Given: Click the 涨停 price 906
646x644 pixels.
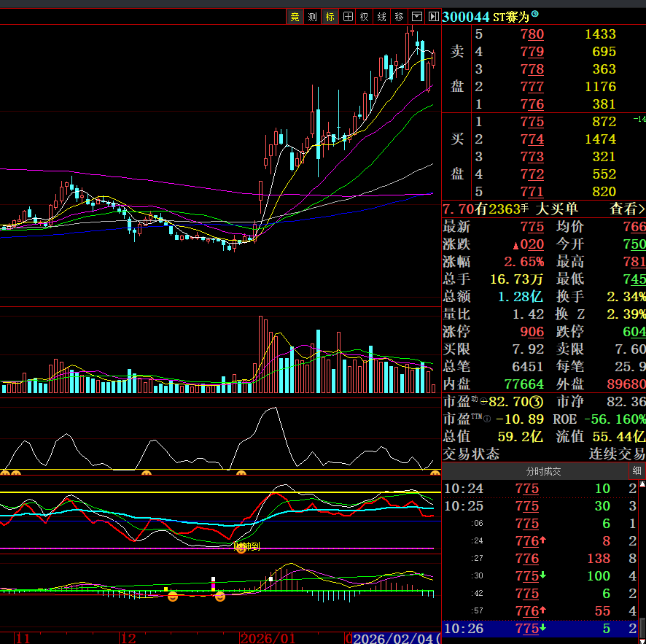Looking at the screenshot, I should point(532,332).
